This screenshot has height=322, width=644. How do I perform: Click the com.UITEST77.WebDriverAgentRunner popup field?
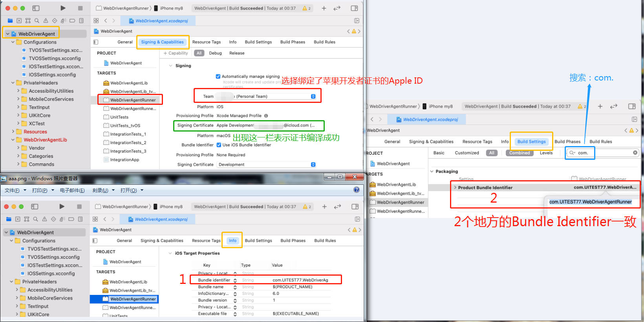590,202
